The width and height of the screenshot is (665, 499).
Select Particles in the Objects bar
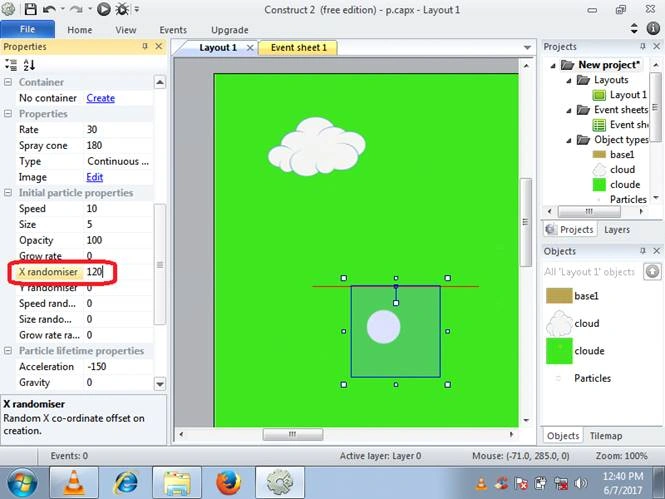[584, 378]
